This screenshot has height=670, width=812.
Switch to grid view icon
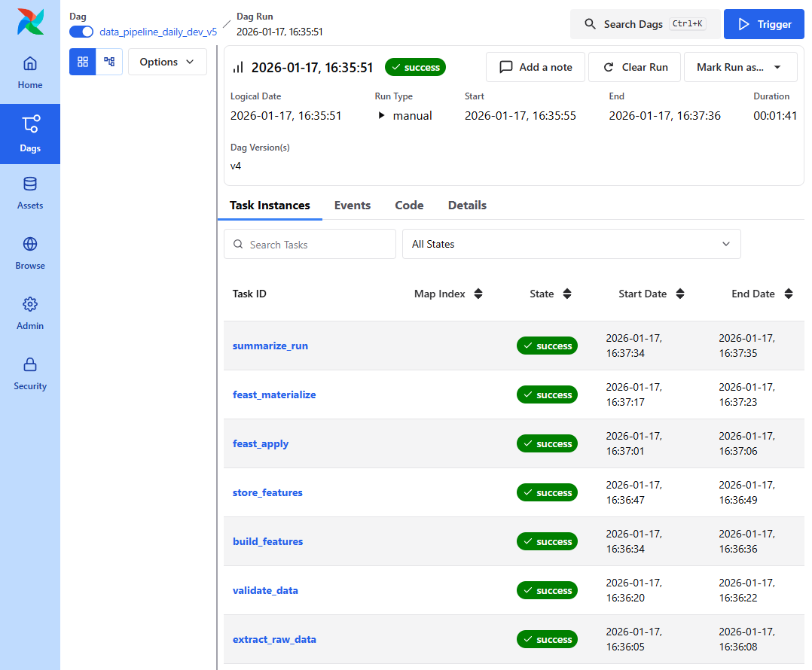point(83,62)
